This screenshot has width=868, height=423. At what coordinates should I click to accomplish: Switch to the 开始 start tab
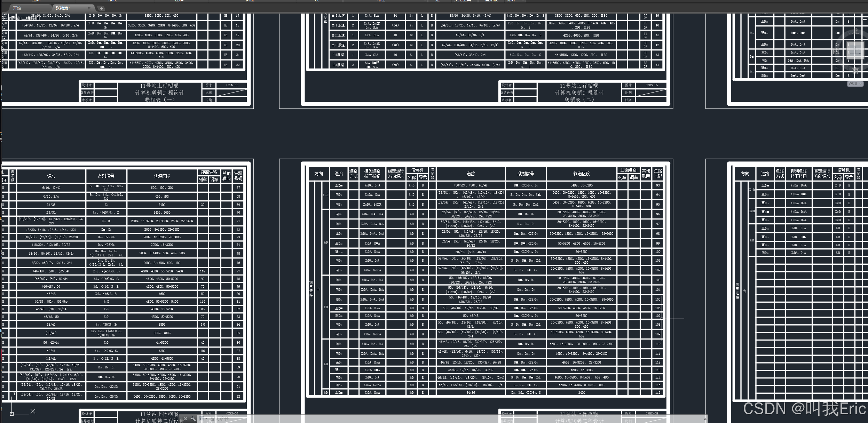click(17, 8)
